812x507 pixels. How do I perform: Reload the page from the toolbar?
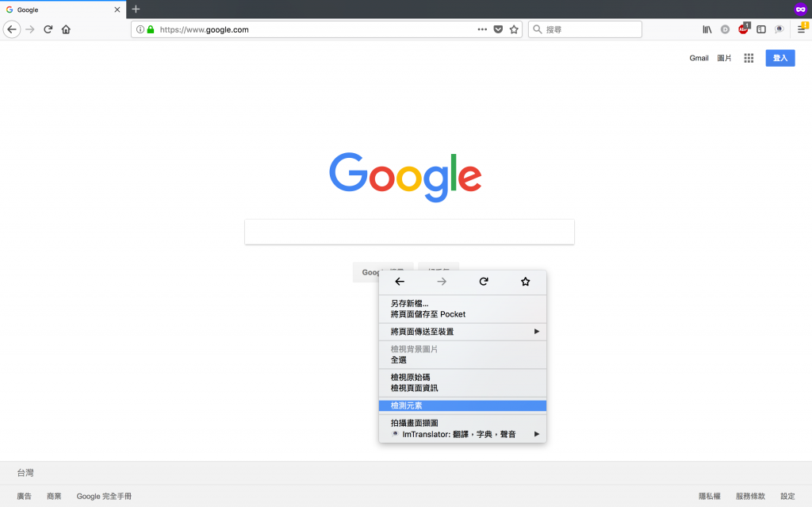coord(48,29)
